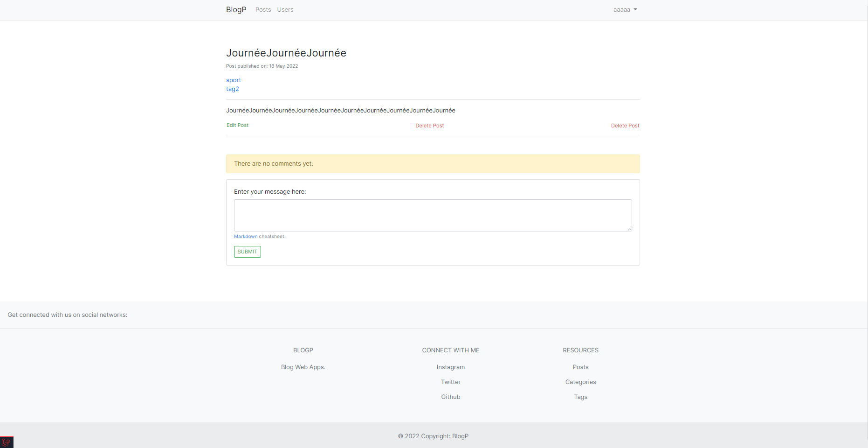This screenshot has height=448, width=868.
Task: Open the Users navigation menu item
Action: [285, 9]
